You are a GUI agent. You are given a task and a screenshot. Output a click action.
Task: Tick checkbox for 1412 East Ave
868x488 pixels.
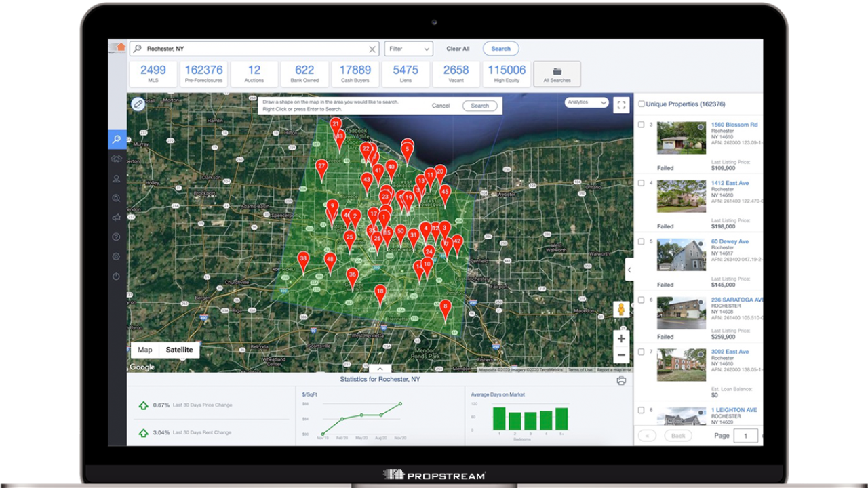coord(642,183)
